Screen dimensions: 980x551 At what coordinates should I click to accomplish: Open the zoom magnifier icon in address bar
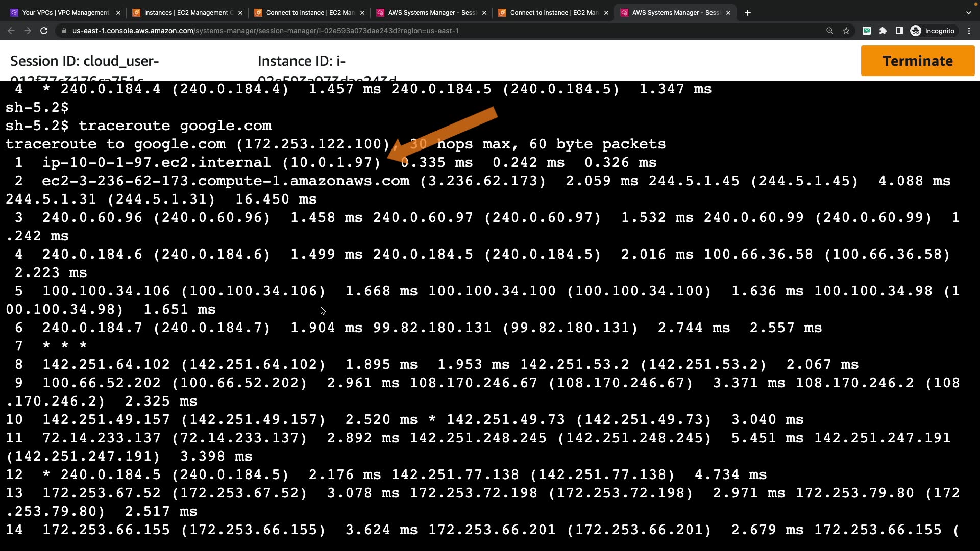tap(830, 31)
